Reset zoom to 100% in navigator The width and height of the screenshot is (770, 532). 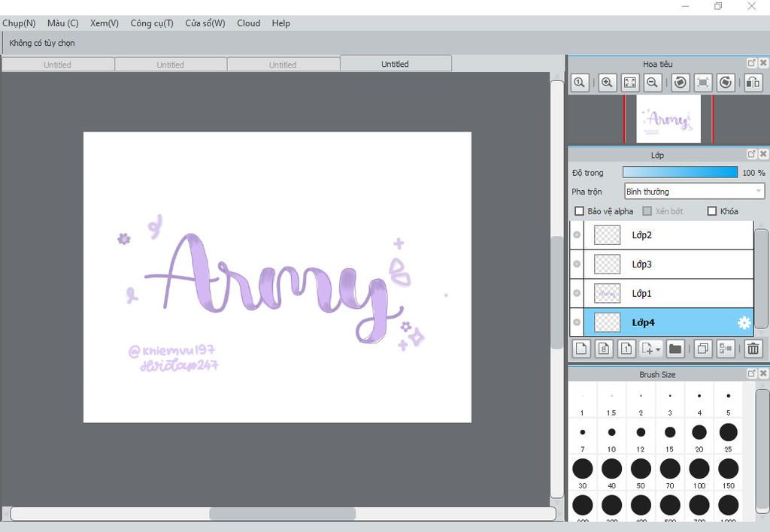point(580,83)
